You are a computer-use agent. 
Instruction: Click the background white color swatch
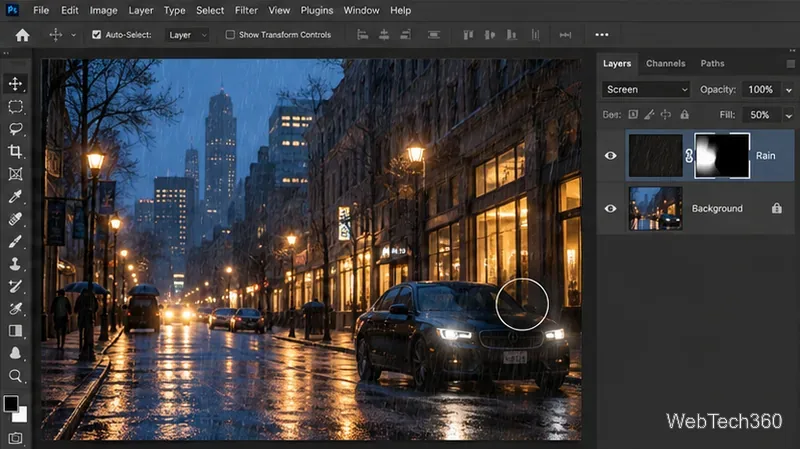21,415
